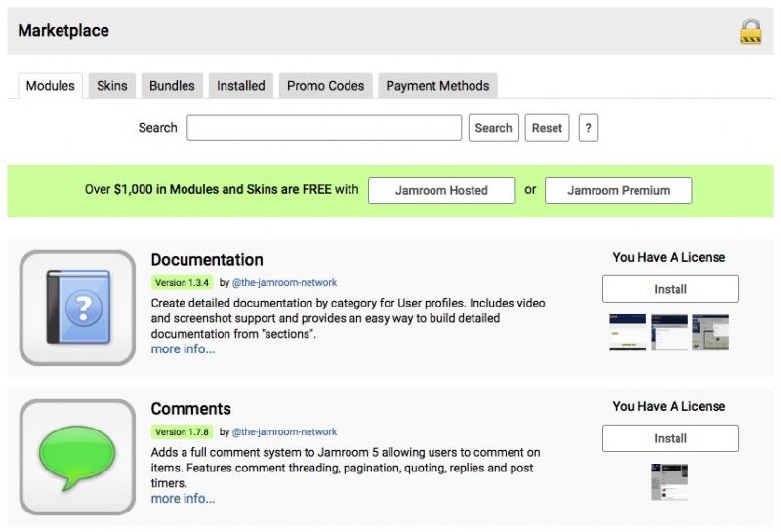Screen dimensions: 781x532
Task: Open more info link for Comments
Action: click(183, 499)
